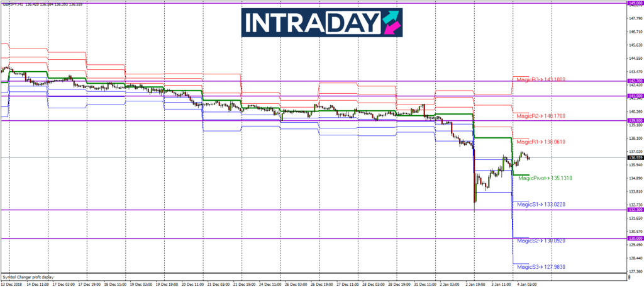Viewport: 644px width, 289px height.
Task: Select the MagicPivot 135.1310 label
Action: point(544,179)
